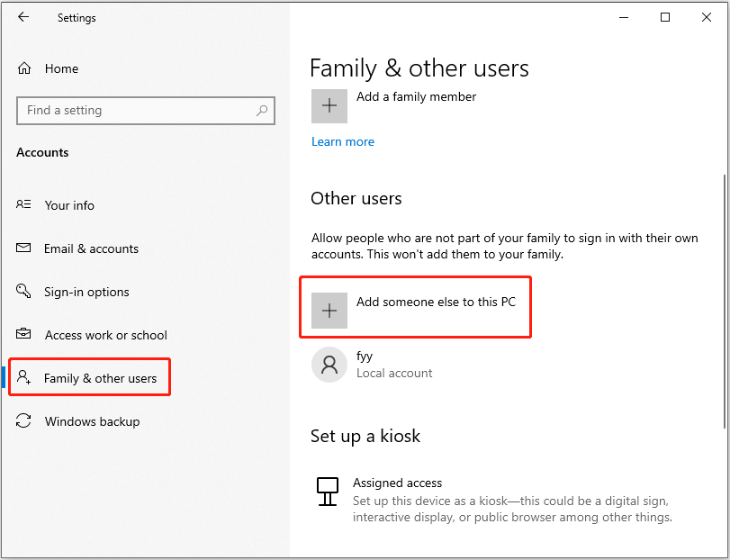The image size is (730, 560).
Task: Click the Sign-in options key icon
Action: pos(24,292)
